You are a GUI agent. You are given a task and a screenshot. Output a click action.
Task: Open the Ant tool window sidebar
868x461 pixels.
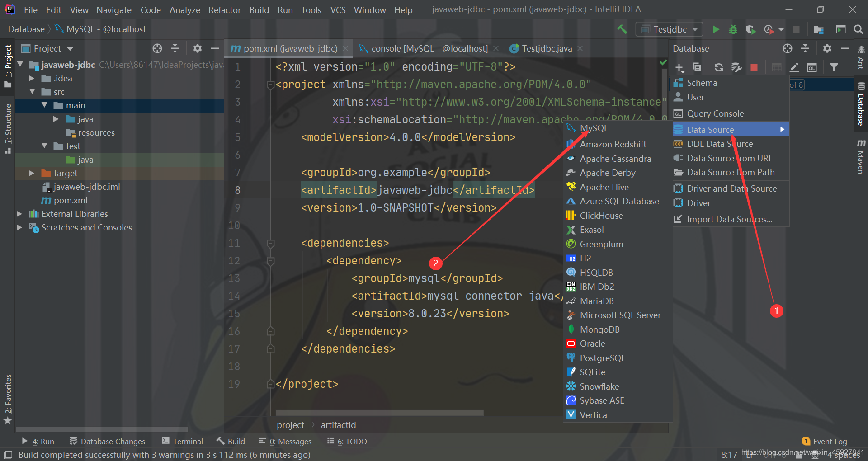861,57
